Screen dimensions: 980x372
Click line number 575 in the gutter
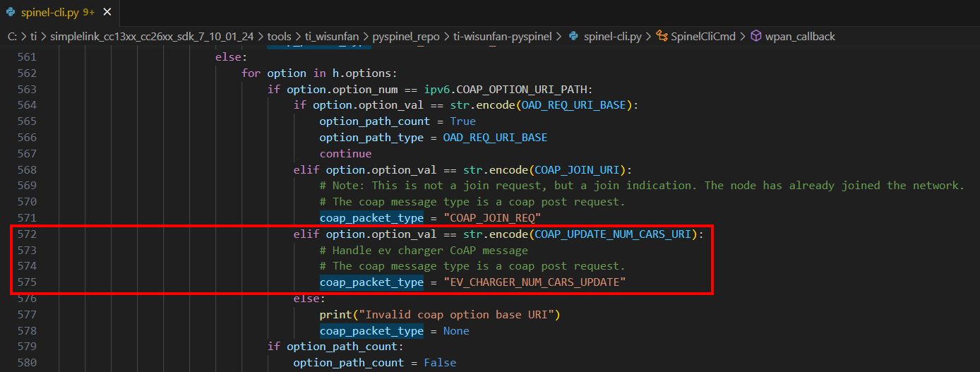pyautogui.click(x=27, y=282)
